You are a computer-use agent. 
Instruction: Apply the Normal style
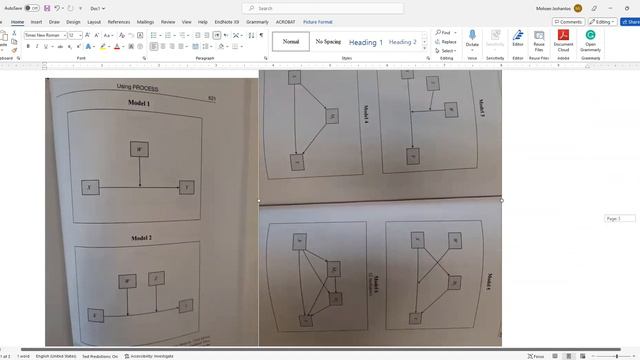(x=291, y=42)
